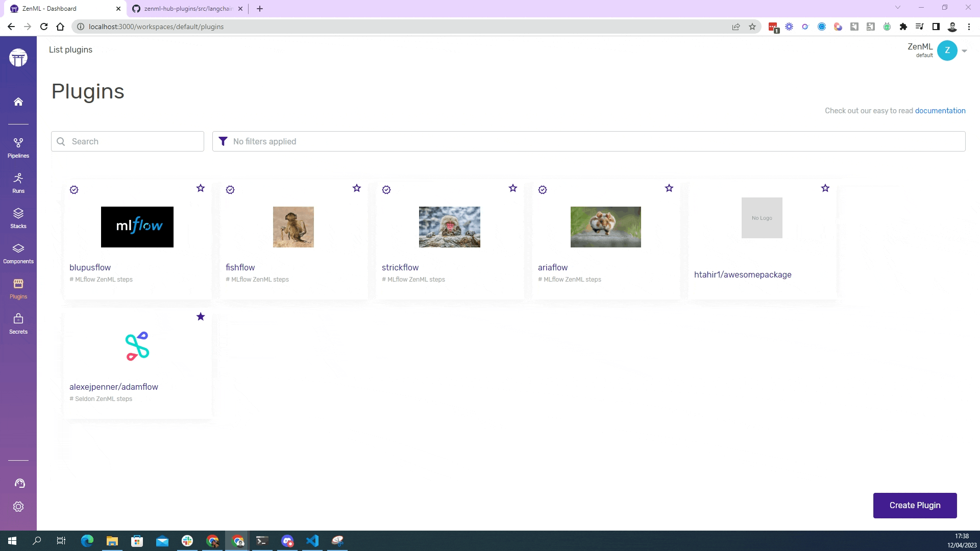Click the filter funnel icon
Image resolution: width=980 pixels, height=551 pixels.
[x=223, y=141]
